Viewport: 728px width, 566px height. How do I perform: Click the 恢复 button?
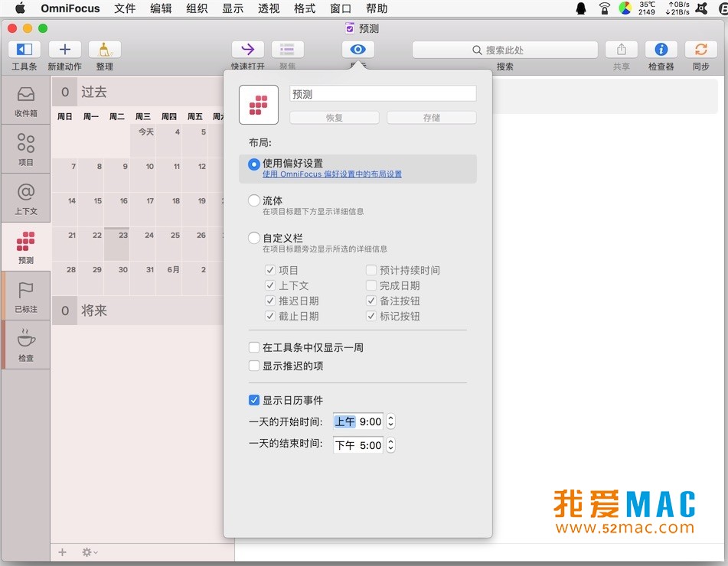pos(335,117)
